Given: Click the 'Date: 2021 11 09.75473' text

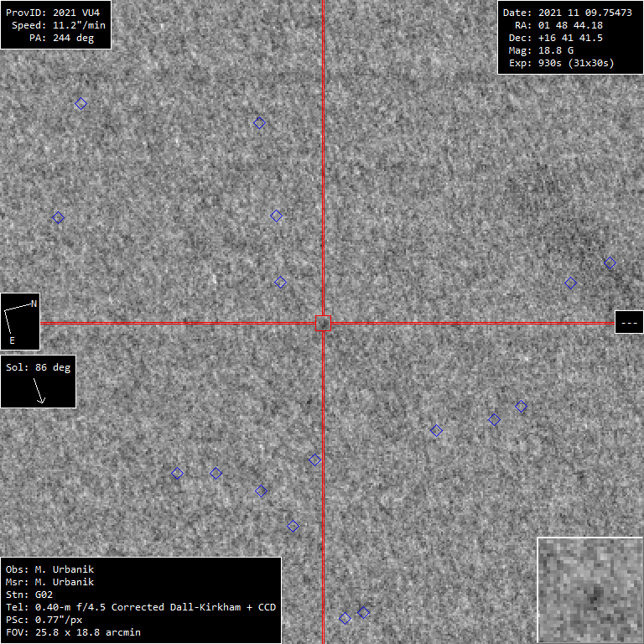Looking at the screenshot, I should [567, 13].
